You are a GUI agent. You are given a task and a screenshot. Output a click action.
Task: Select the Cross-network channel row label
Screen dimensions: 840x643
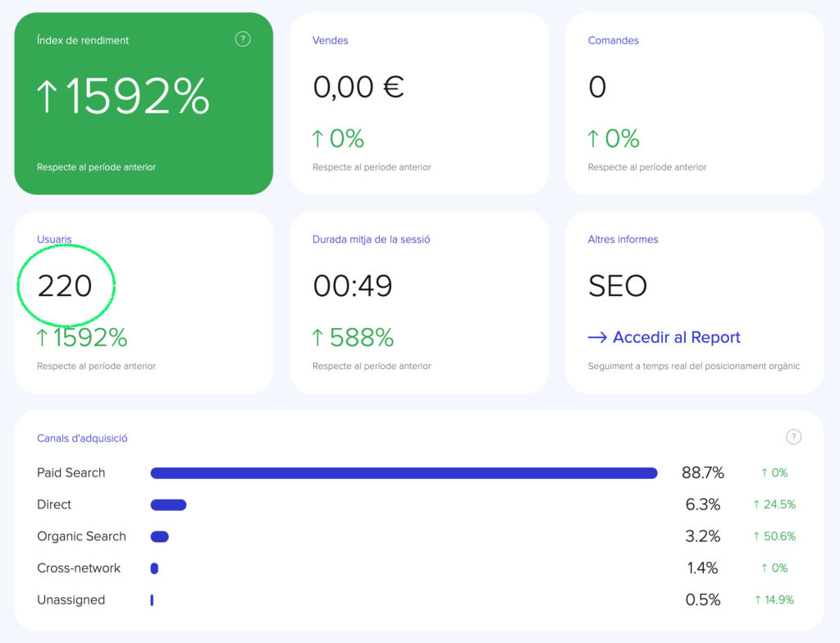(x=79, y=568)
